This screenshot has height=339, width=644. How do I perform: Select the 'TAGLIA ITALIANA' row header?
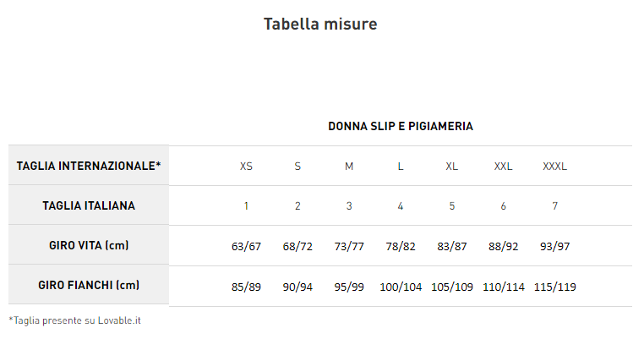[89, 205]
